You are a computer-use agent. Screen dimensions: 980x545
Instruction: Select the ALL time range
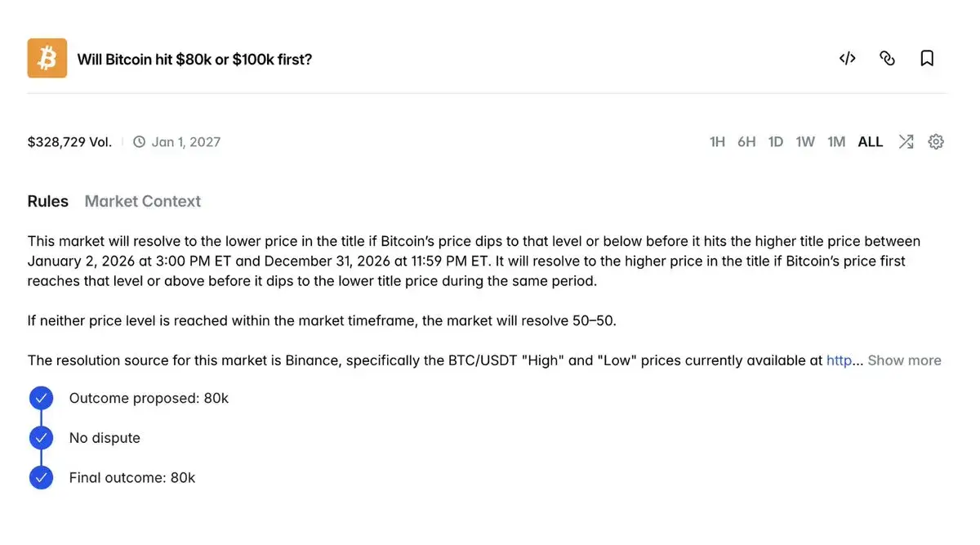tap(871, 142)
